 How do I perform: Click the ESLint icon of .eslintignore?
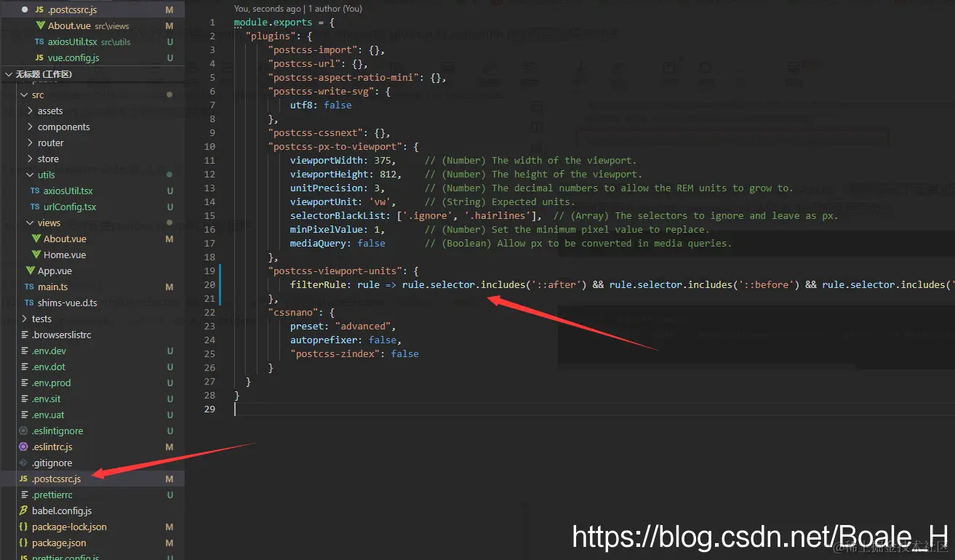[24, 431]
